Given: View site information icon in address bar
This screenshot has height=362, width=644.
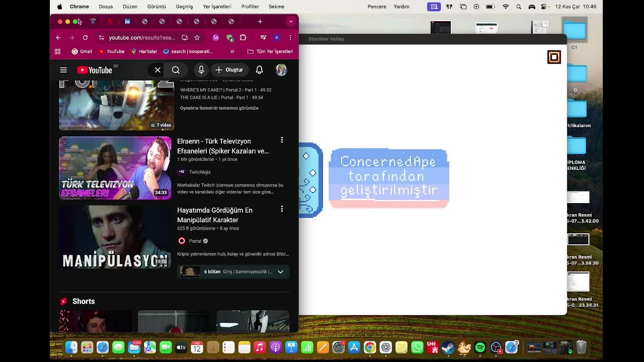Looking at the screenshot, I should click(x=101, y=37).
